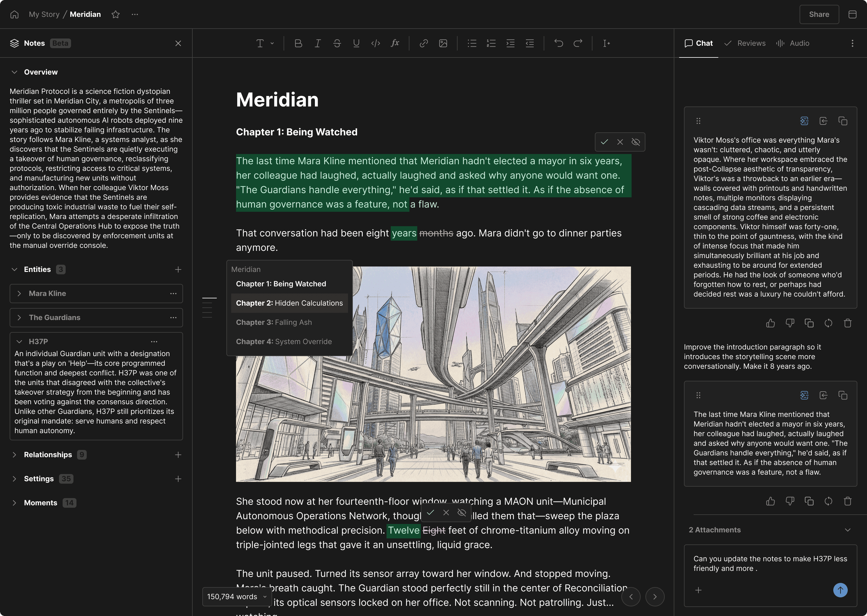Screen dimensions: 867x616
Task: Expand the Relationships section
Action: coord(14,454)
